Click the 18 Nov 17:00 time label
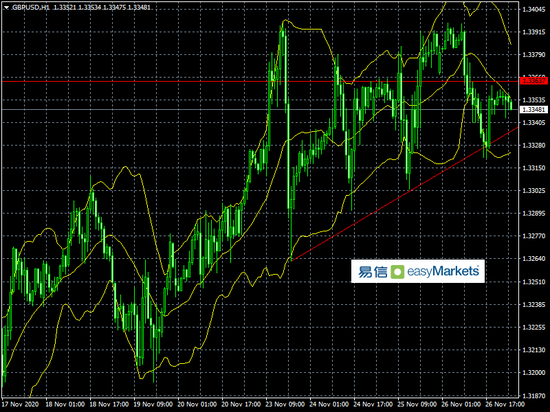 pyautogui.click(x=109, y=404)
